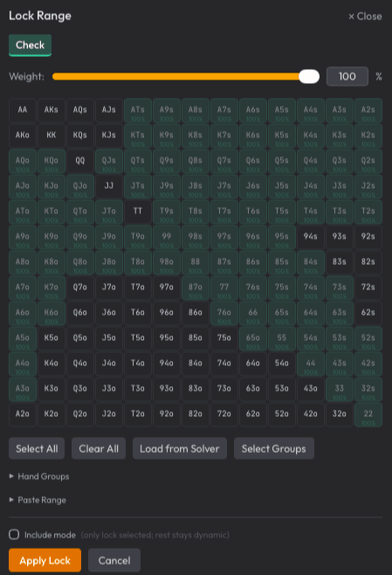This screenshot has width=392, height=575.
Task: Select the A2o hand cell
Action: point(23,414)
